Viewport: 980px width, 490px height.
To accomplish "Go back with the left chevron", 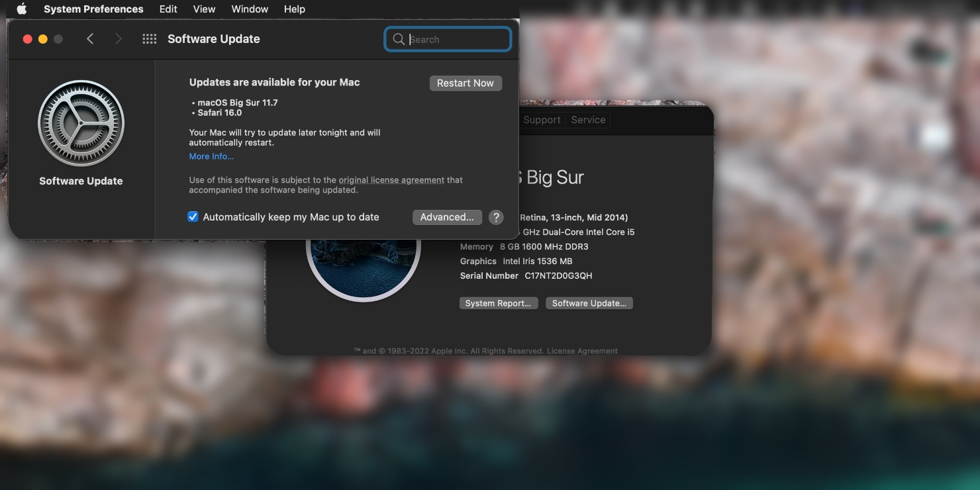I will (x=90, y=39).
